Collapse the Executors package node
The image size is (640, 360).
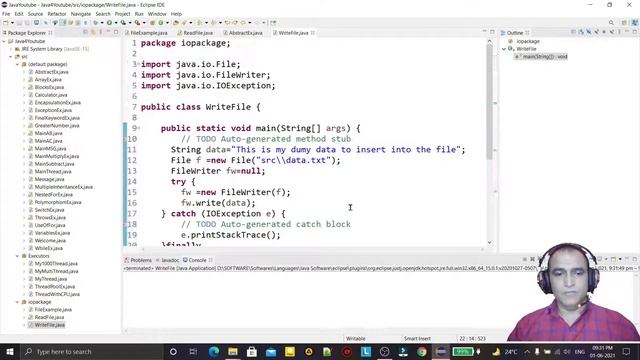click(18, 256)
